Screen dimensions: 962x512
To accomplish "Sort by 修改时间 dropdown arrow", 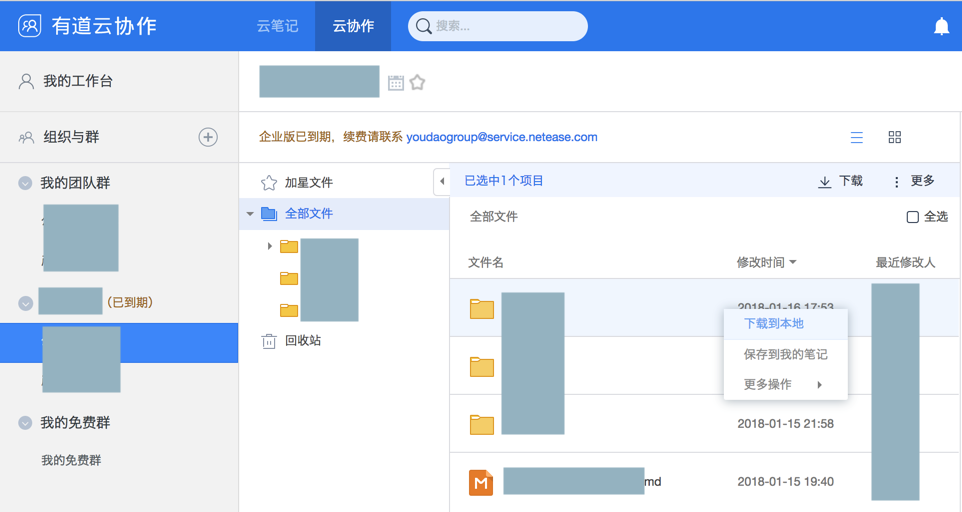I will 793,263.
